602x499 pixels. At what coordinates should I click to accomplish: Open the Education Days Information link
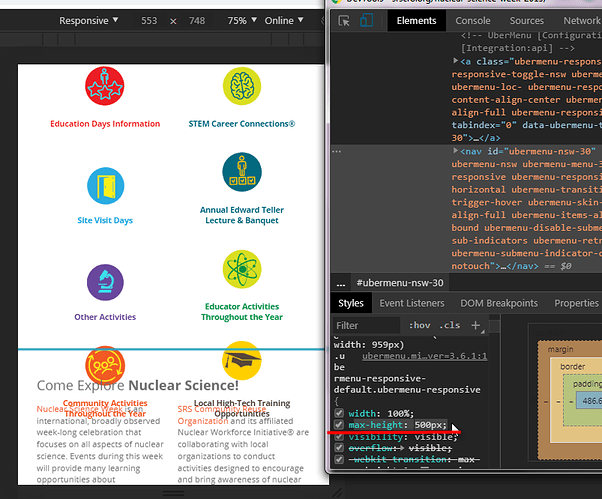pyautogui.click(x=105, y=124)
